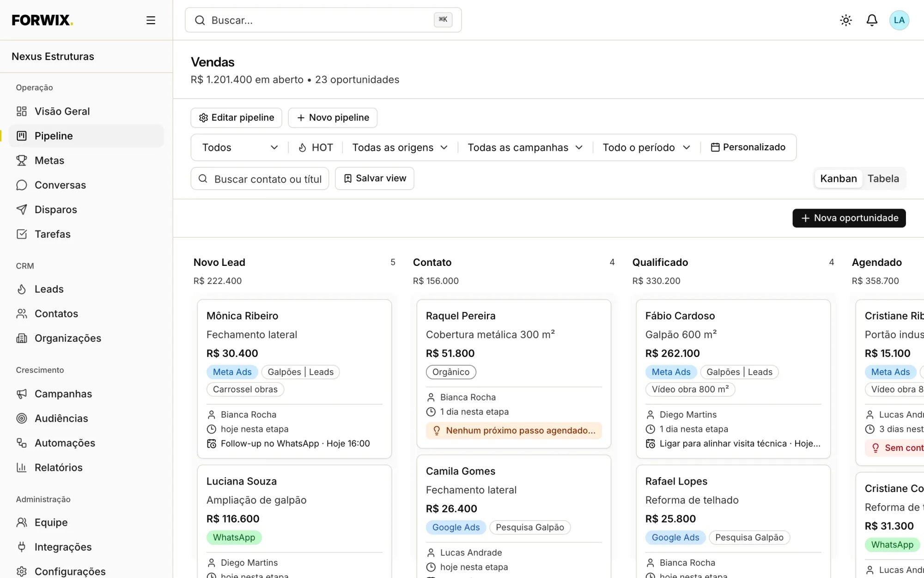Focus Buscar contato ou título field

point(260,179)
